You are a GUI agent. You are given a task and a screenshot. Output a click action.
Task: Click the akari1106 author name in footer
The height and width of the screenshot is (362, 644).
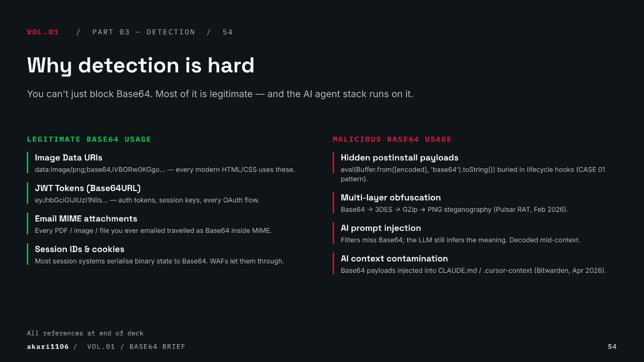click(48, 347)
